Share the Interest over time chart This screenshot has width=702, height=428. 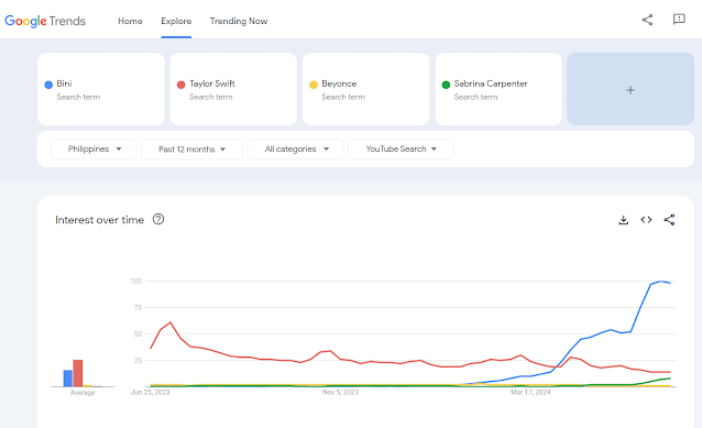(669, 220)
